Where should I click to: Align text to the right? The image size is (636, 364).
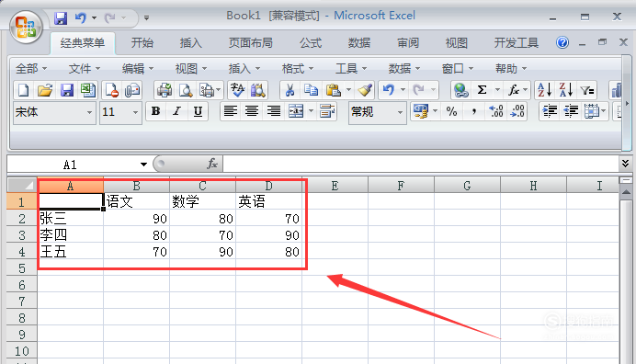(x=274, y=111)
